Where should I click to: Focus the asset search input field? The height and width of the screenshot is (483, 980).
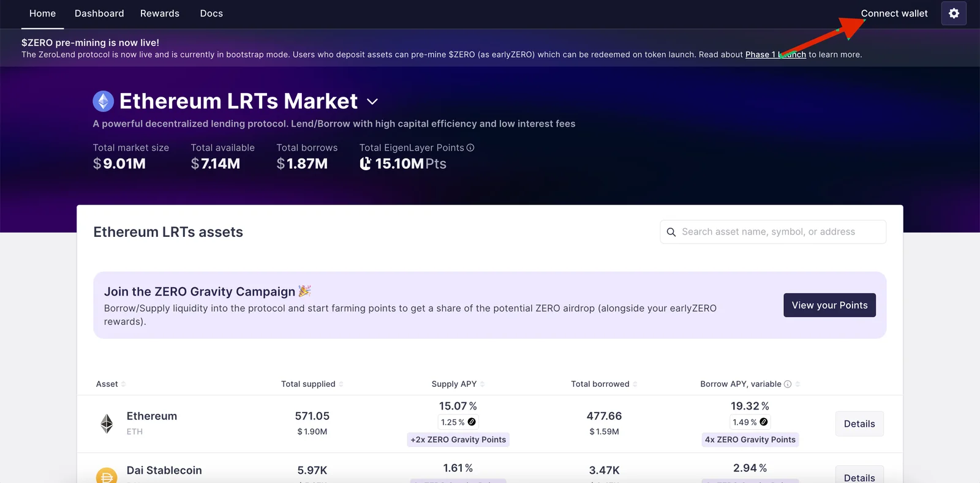point(773,232)
